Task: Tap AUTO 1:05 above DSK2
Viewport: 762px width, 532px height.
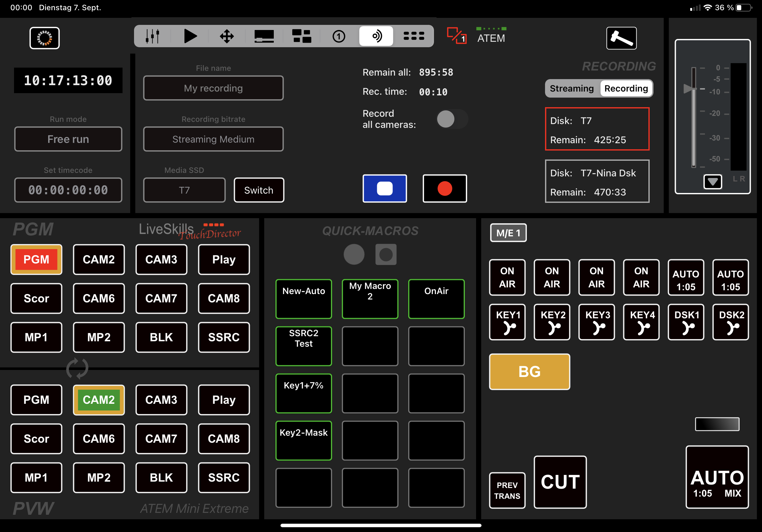Action: point(730,277)
